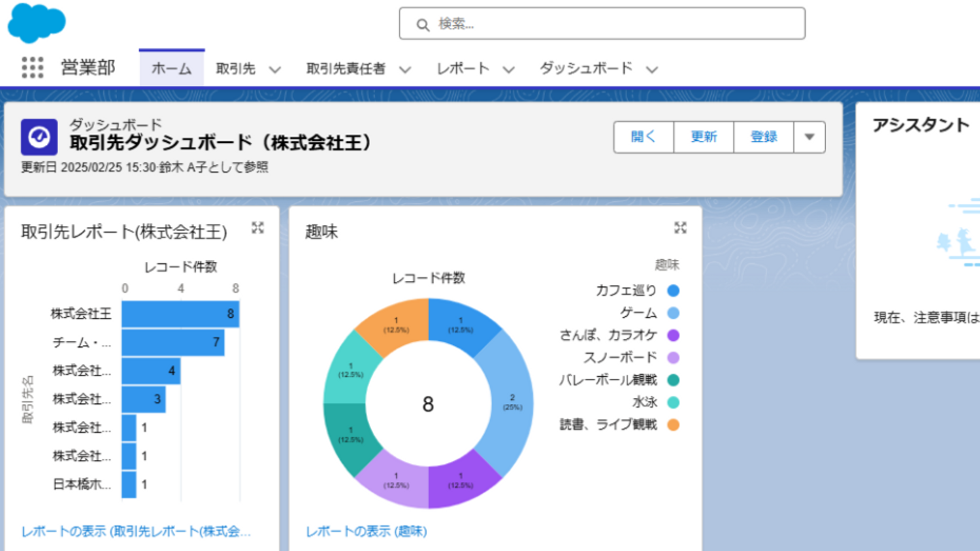The image size is (980, 551).
Task: Click the 読書、ライブ観戦 orange legend dot
Action: [x=673, y=425]
